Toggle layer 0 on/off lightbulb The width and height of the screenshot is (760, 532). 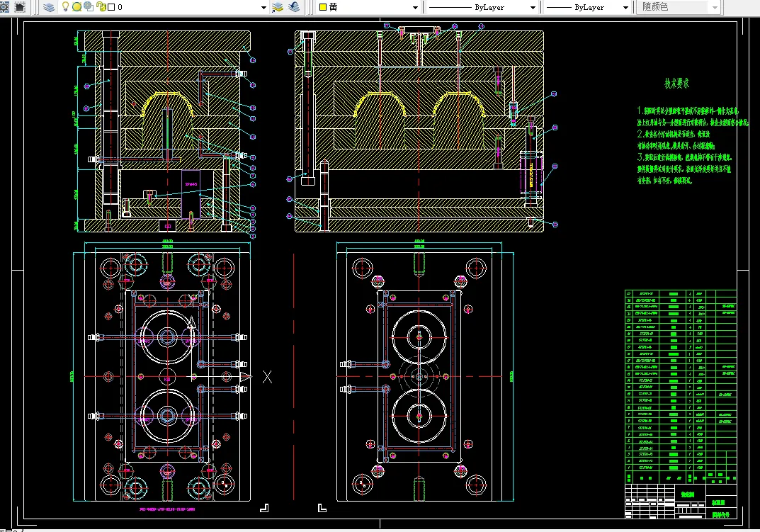coord(65,7)
